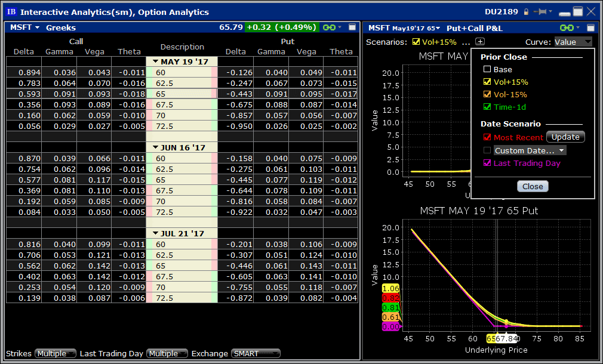603x364 pixels.
Task: Select put delta cell -0.950
Action: [236, 126]
